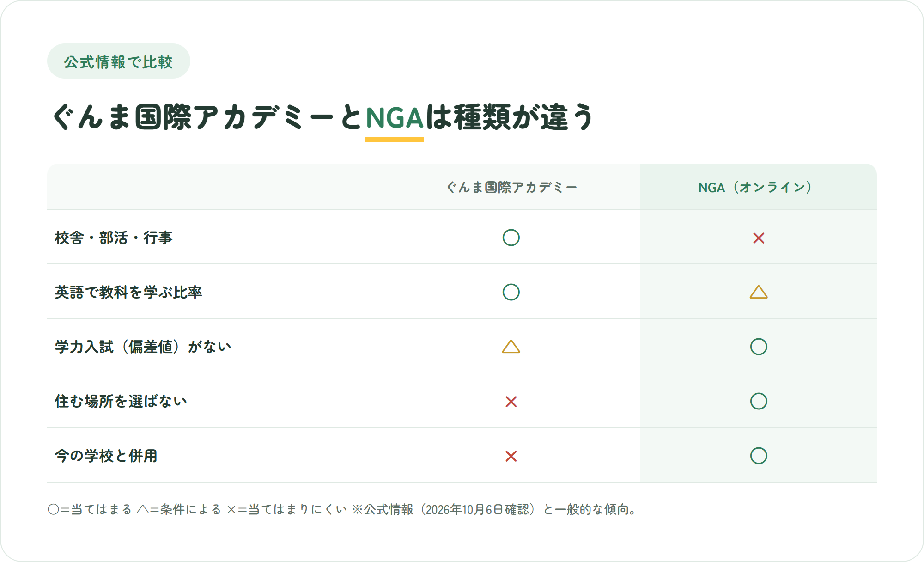Image resolution: width=924 pixels, height=562 pixels.
Task: Click the circle icon for NGA in 住む場所を選ばない row
Action: (x=759, y=401)
